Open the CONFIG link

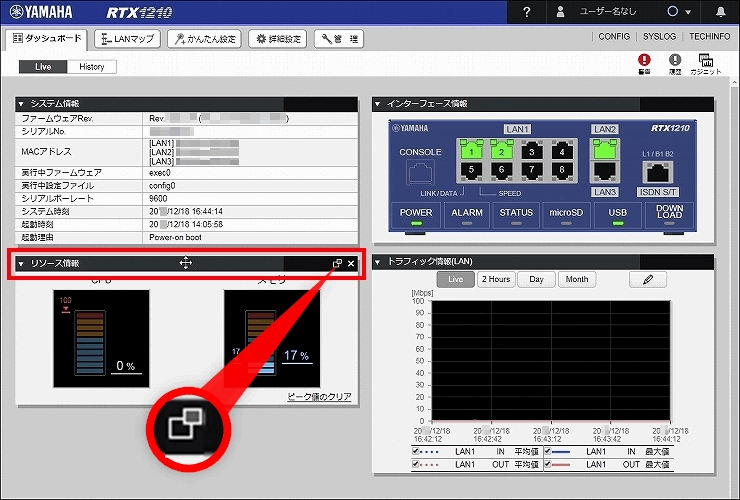point(614,36)
